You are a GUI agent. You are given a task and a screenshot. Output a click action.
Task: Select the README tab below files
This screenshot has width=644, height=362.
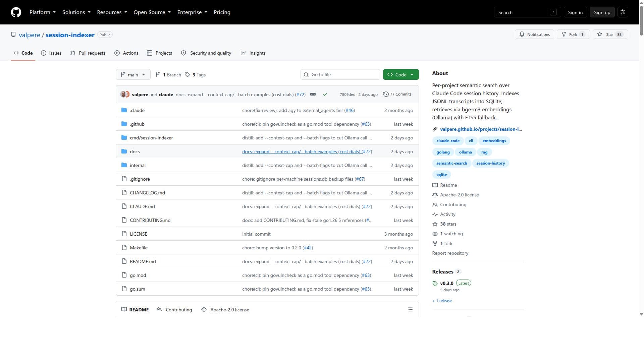point(135,310)
